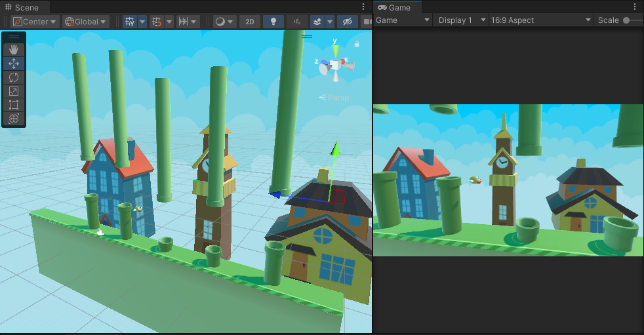This screenshot has width=644, height=335.
Task: Click the blue Z-axis move arrow handle
Action: [275, 194]
